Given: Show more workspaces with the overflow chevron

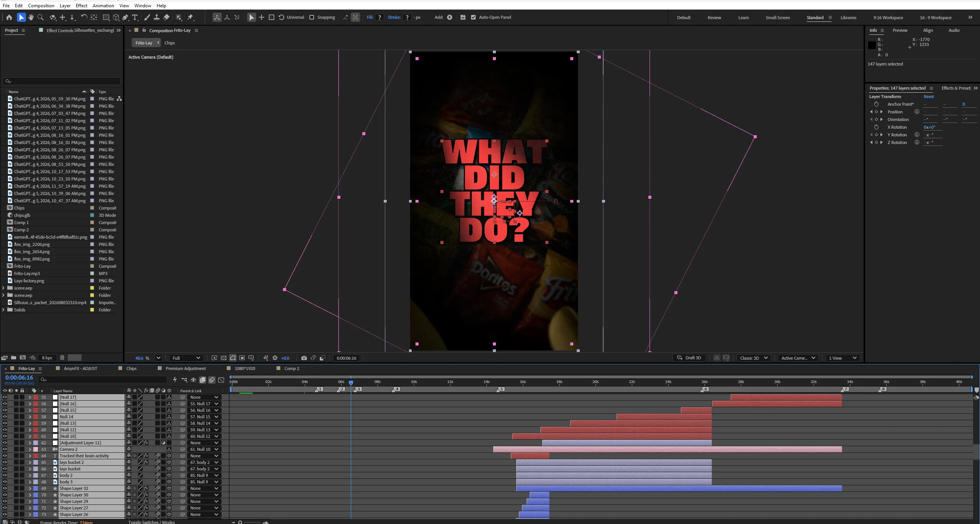Looking at the screenshot, I should (970, 17).
